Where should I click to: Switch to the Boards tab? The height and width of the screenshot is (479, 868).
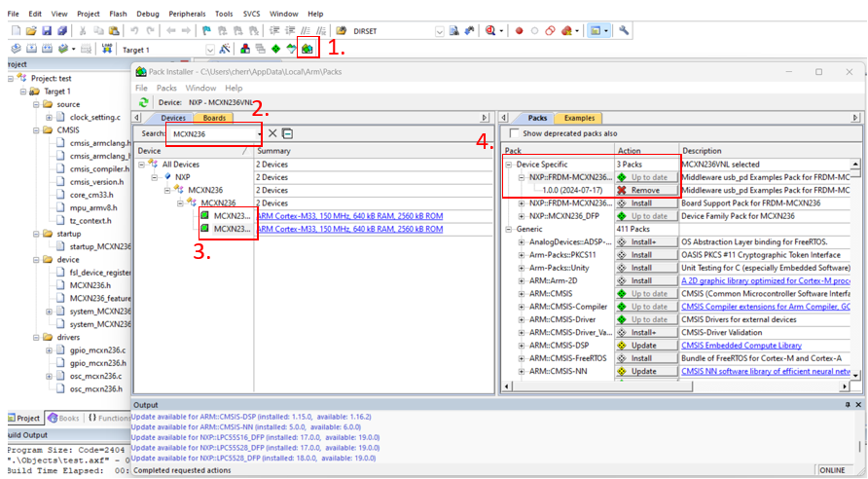pyautogui.click(x=214, y=118)
